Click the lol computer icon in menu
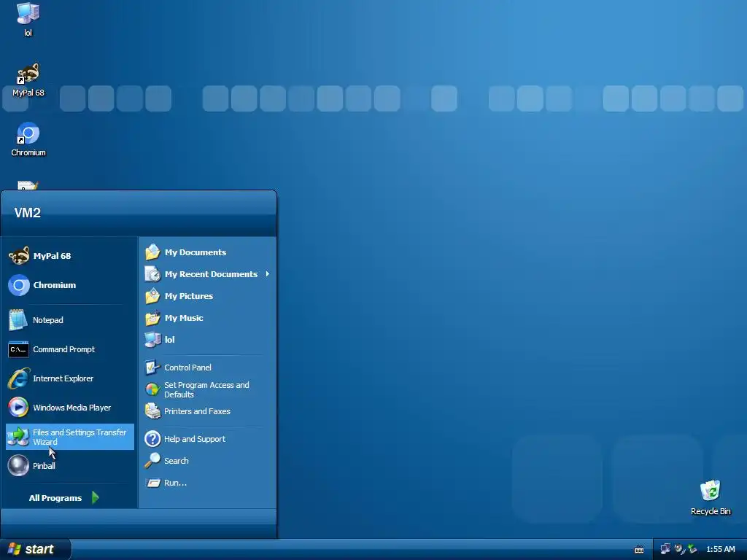Screen dimensions: 747x560 [152, 340]
